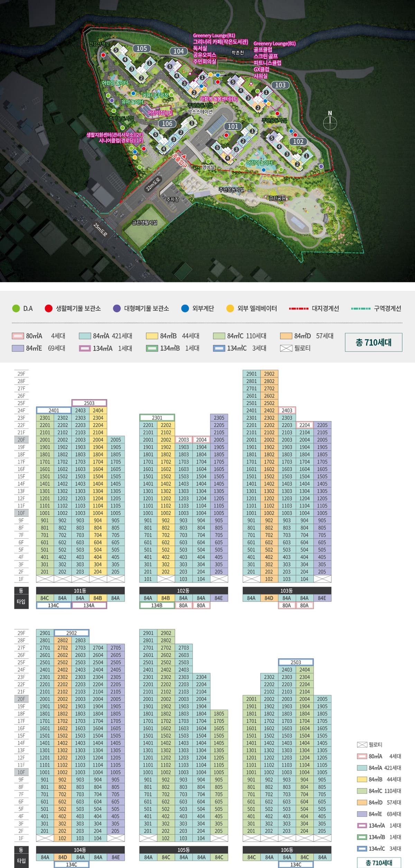Select building badge 101 on the site map
The image size is (415, 868).
[233, 126]
